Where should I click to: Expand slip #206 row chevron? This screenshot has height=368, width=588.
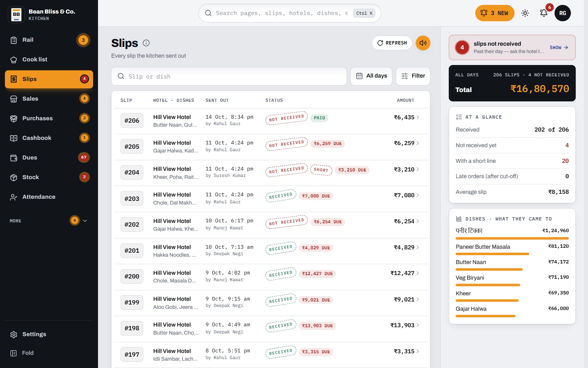pos(418,117)
